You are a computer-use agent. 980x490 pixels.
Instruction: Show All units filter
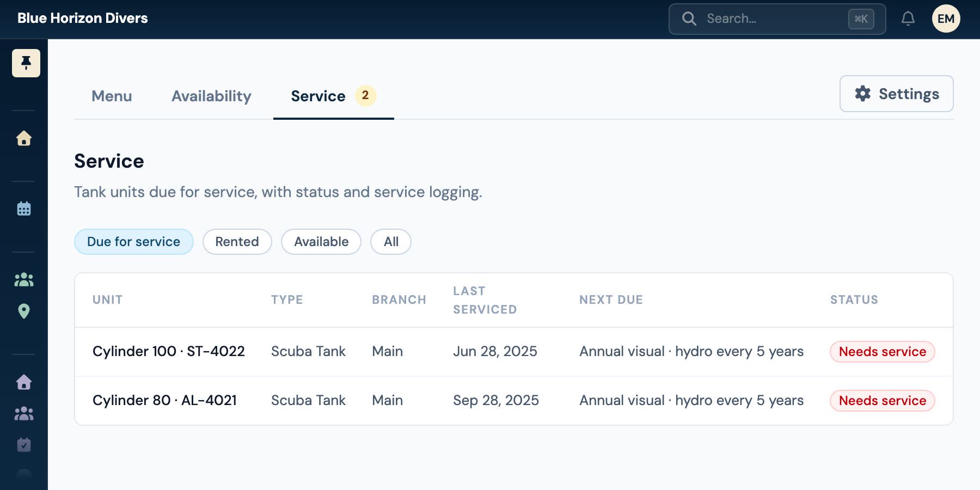click(391, 242)
